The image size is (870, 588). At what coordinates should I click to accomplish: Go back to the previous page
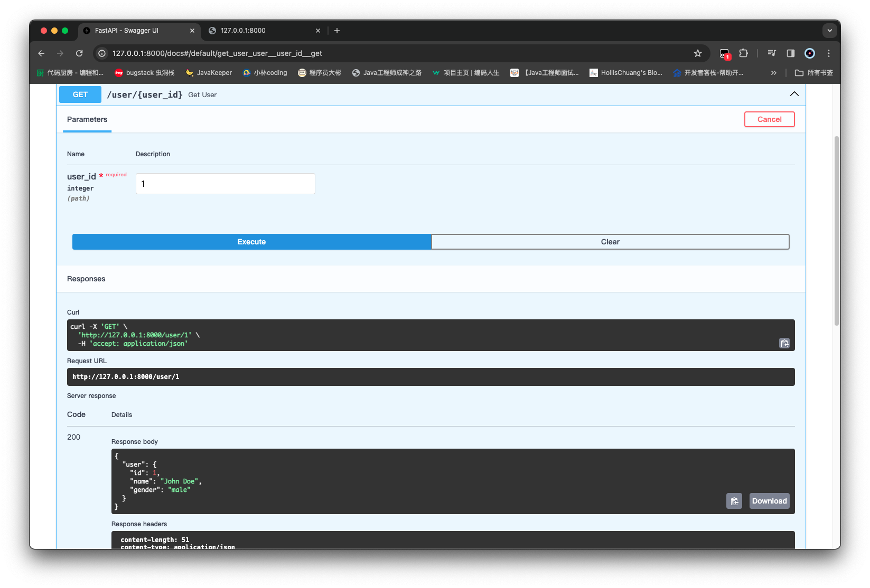(41, 53)
